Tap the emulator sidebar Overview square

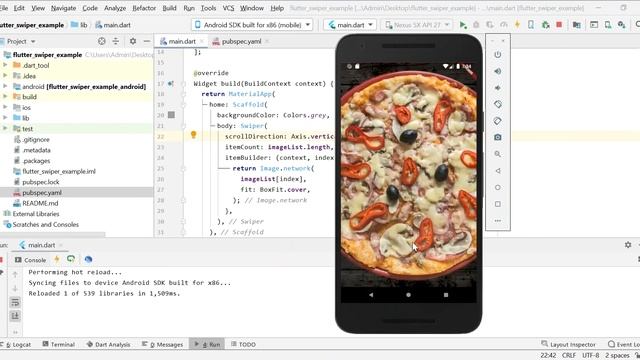click(x=498, y=204)
